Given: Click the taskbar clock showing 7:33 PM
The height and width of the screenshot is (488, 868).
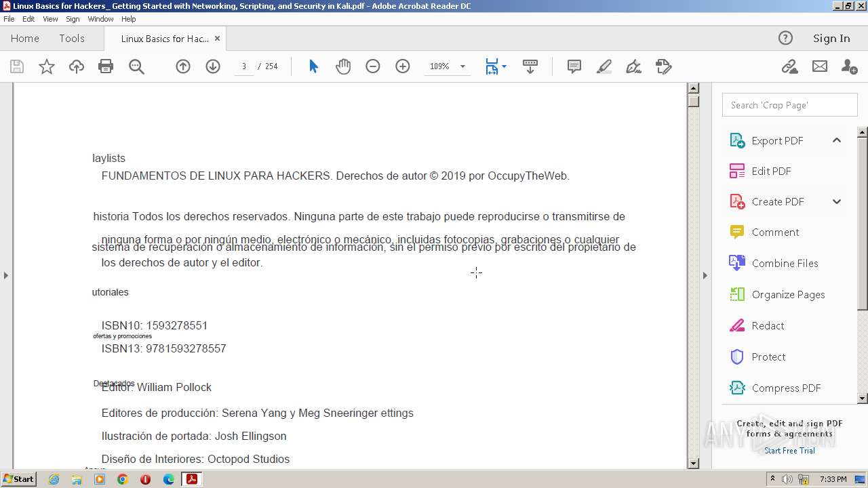Looking at the screenshot, I should (833, 479).
